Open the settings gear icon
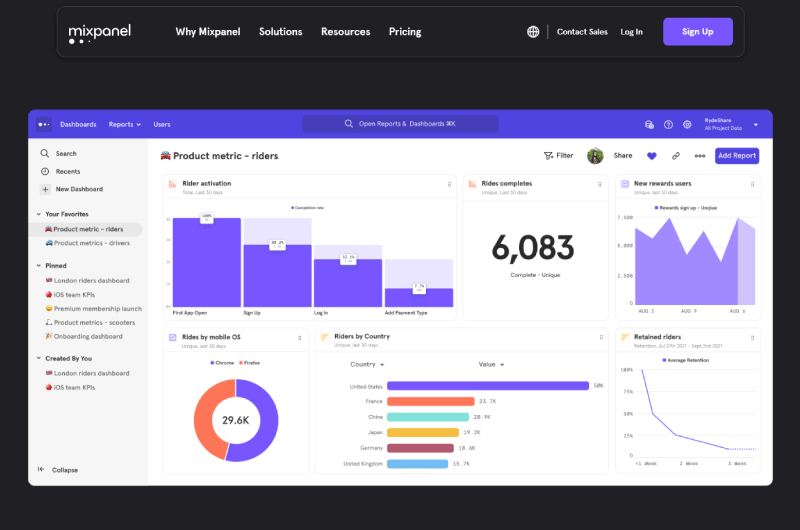The width and height of the screenshot is (800, 530). pos(687,124)
